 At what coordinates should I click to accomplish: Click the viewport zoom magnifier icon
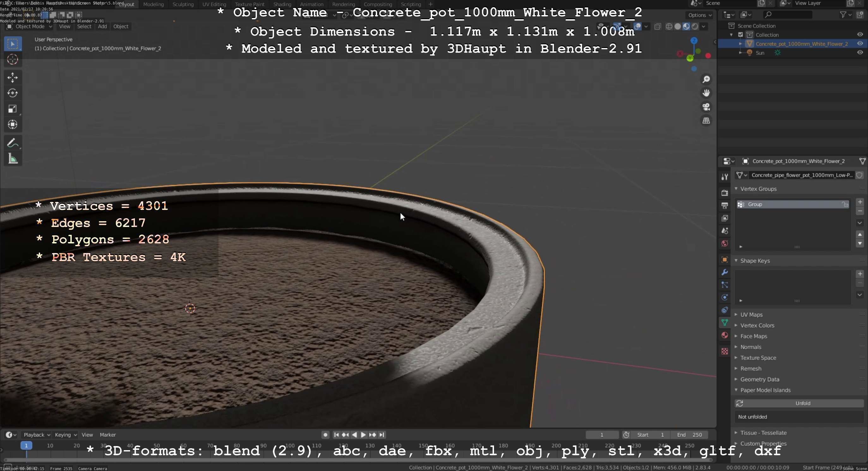[x=706, y=80]
